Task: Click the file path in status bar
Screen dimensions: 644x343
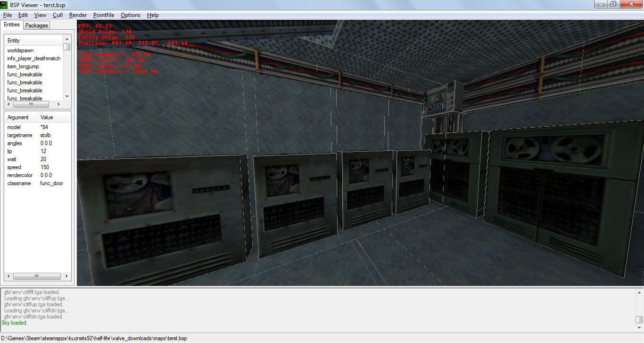Action: pyautogui.click(x=94, y=338)
